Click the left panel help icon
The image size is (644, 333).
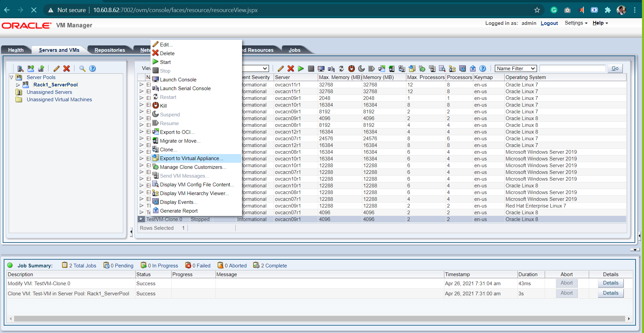93,69
